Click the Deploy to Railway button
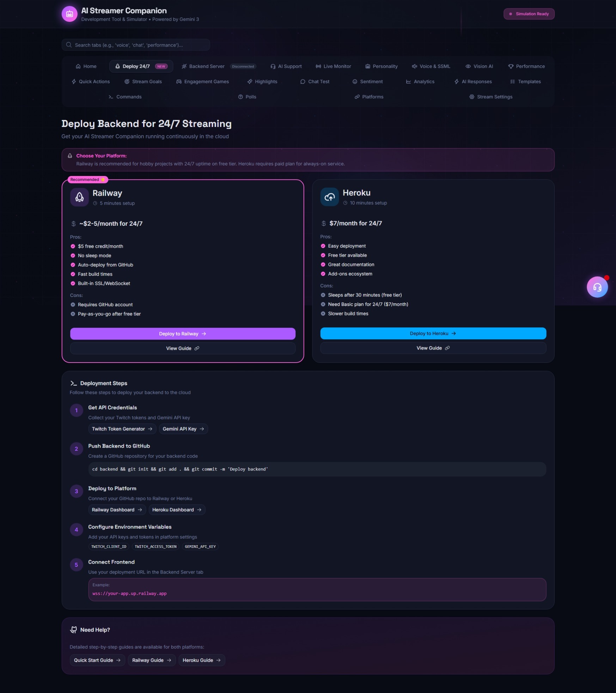 (183, 334)
